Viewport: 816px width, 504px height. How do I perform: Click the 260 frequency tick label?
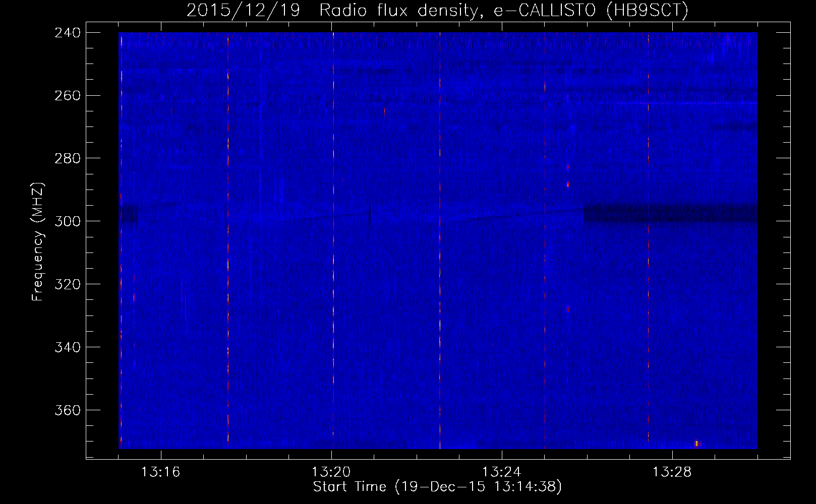coord(68,96)
